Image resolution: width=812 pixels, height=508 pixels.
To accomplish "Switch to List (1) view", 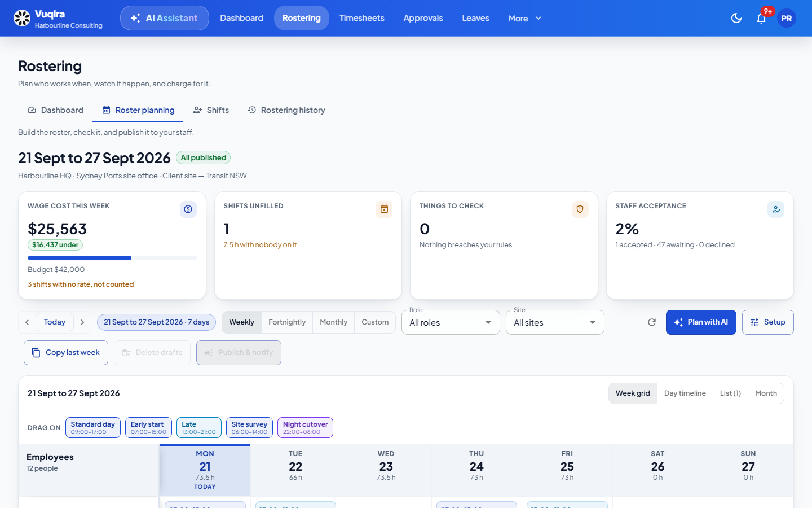I will [730, 393].
